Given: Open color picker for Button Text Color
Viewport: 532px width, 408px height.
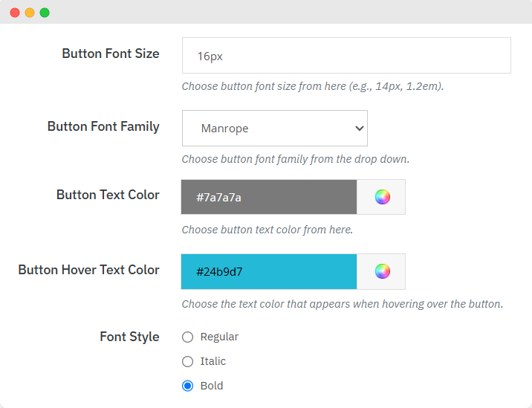Looking at the screenshot, I should (x=382, y=197).
